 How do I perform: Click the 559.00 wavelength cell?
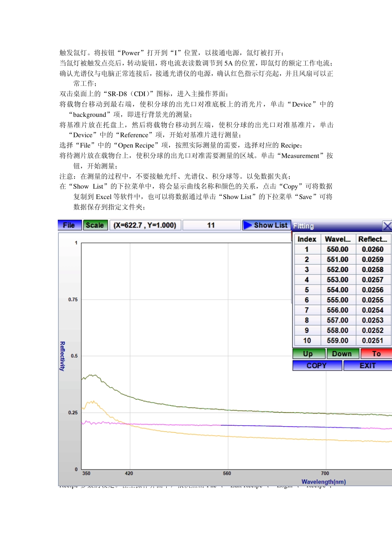click(x=338, y=341)
